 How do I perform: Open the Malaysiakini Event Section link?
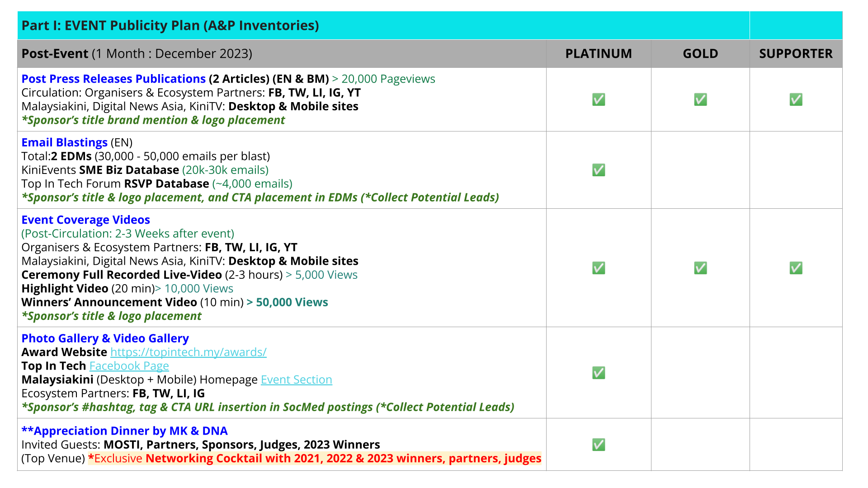click(296, 380)
